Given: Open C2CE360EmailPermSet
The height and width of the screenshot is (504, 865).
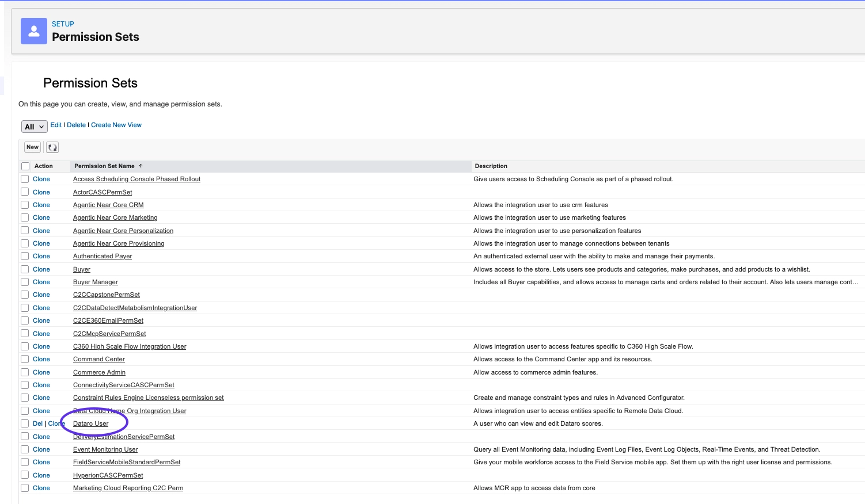Looking at the screenshot, I should 108,320.
